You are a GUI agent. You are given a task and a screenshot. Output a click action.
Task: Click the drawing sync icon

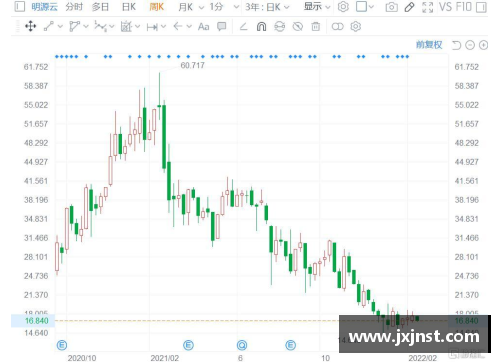click(280, 26)
